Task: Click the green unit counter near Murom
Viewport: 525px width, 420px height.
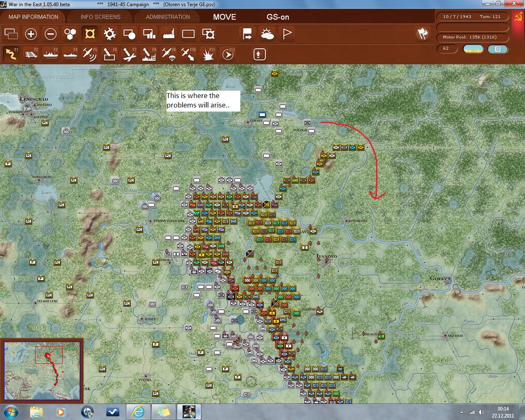Action: click(x=381, y=336)
